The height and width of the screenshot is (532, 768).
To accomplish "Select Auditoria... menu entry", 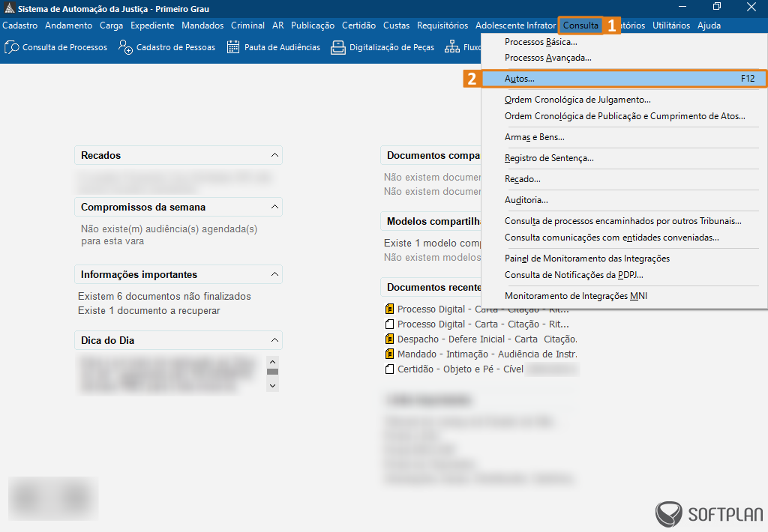I will 624,200.
